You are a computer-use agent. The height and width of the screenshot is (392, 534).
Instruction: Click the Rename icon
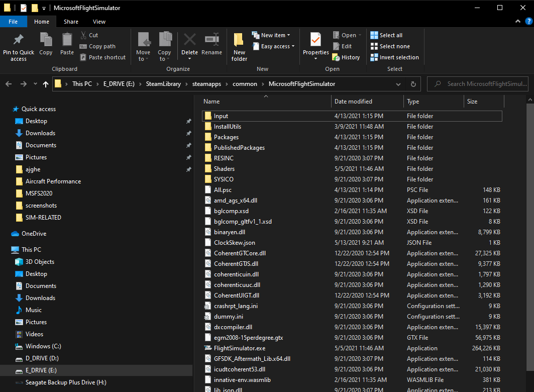coord(212,40)
